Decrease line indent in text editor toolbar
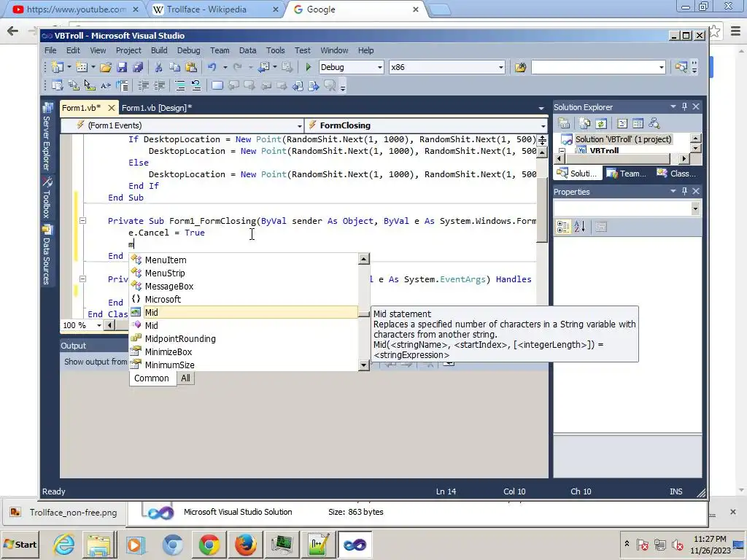 [x=143, y=86]
